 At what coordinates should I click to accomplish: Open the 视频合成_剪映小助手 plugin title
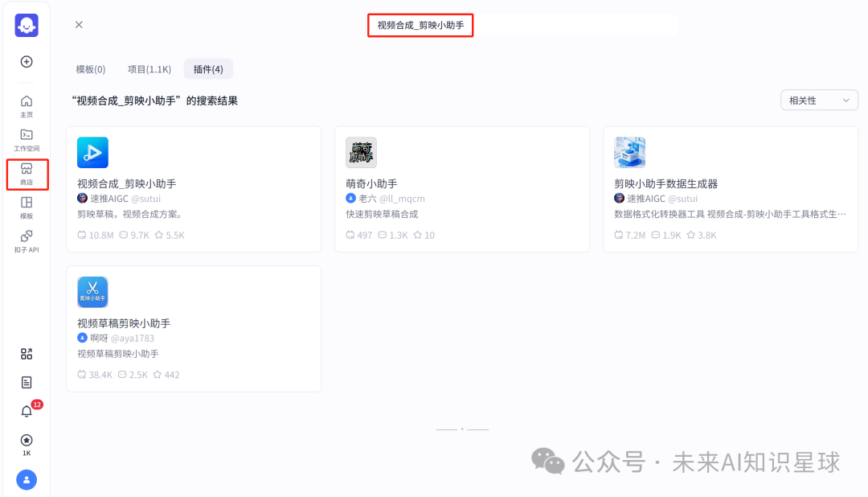point(127,183)
